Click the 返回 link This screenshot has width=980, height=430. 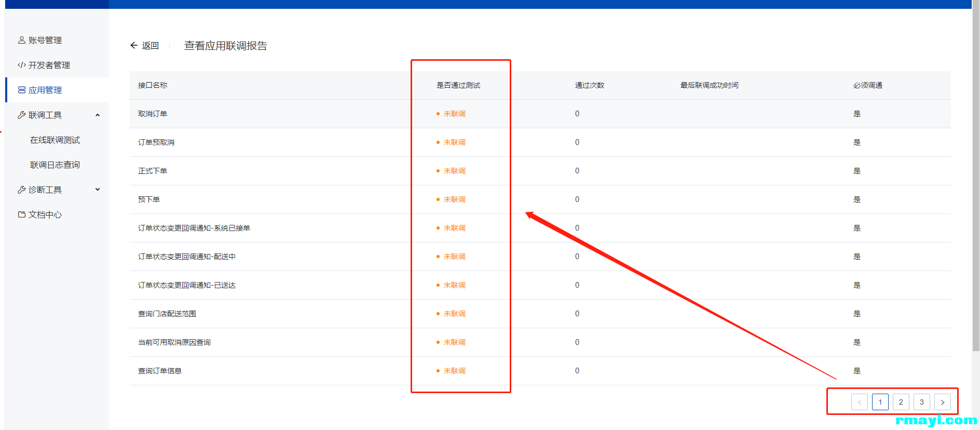click(x=151, y=45)
